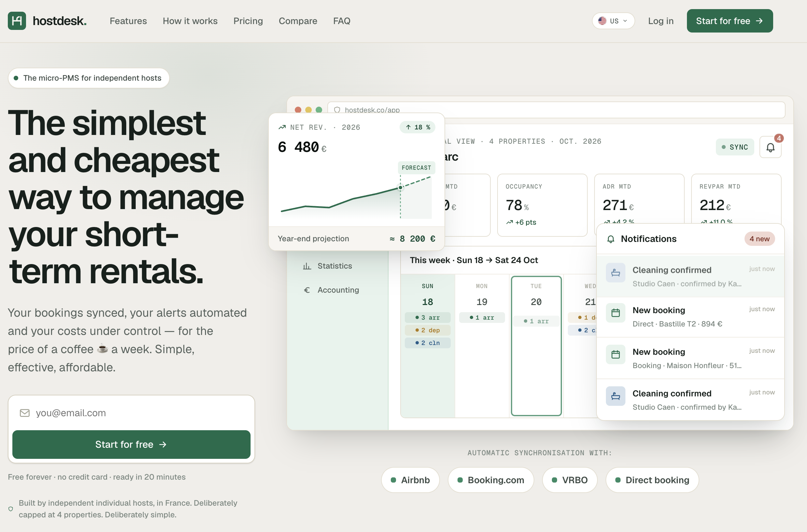807x532 pixels.
Task: Click Log in
Action: 661,21
